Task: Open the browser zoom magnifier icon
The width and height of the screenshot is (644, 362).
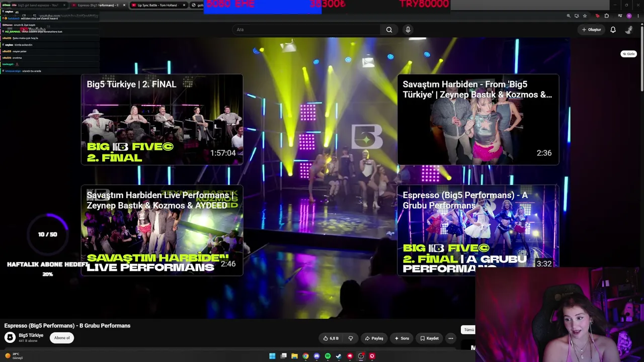Action: click(x=569, y=16)
